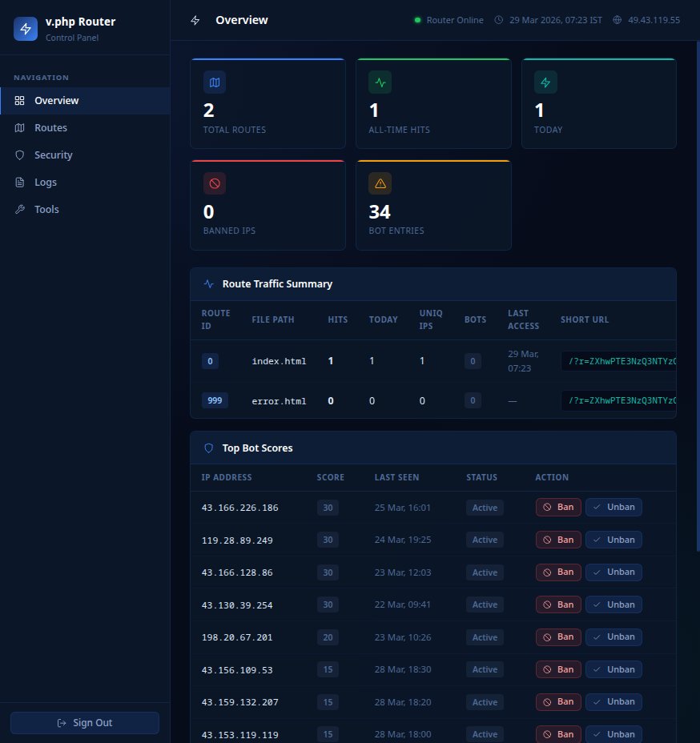This screenshot has width=700, height=743.
Task: Click the shield icon beside Top Bot Scores
Action: click(208, 448)
